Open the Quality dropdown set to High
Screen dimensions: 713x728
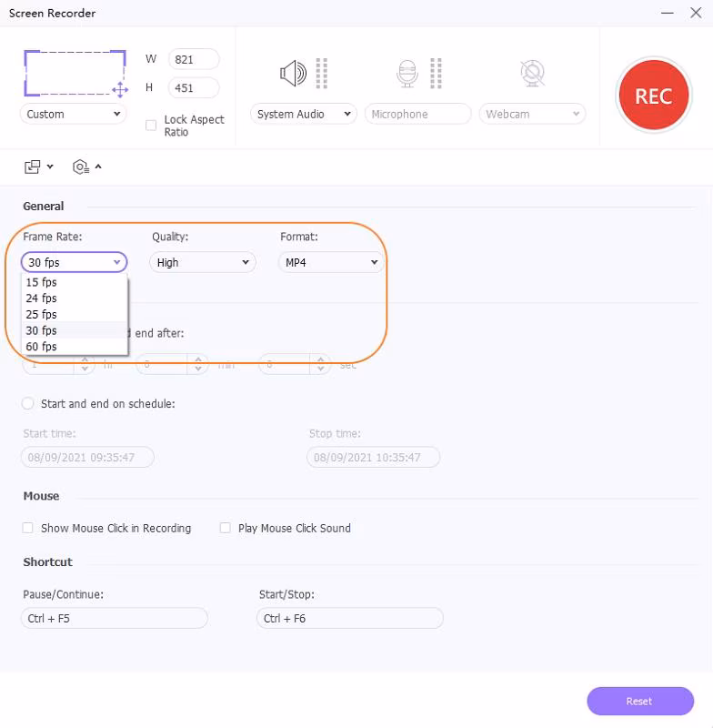click(202, 262)
